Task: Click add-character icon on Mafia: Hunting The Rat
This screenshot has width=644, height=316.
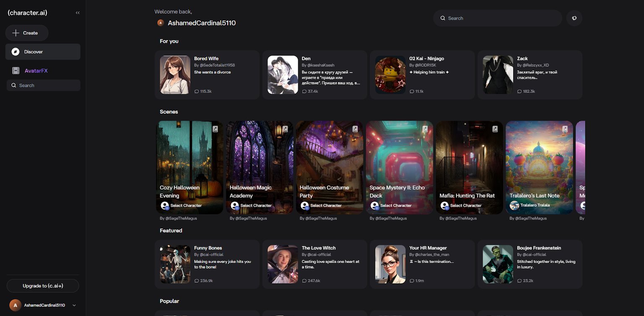Action: (445, 205)
